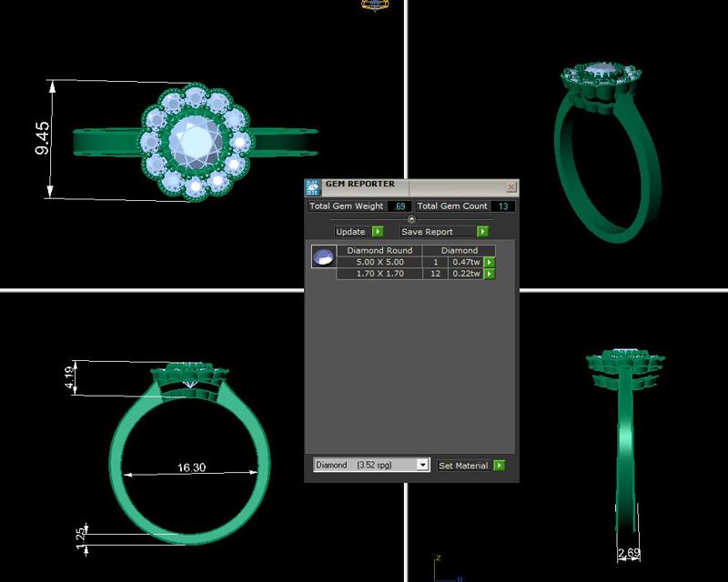The width and height of the screenshot is (728, 582).
Task: Click the Save Report button
Action: click(x=429, y=231)
